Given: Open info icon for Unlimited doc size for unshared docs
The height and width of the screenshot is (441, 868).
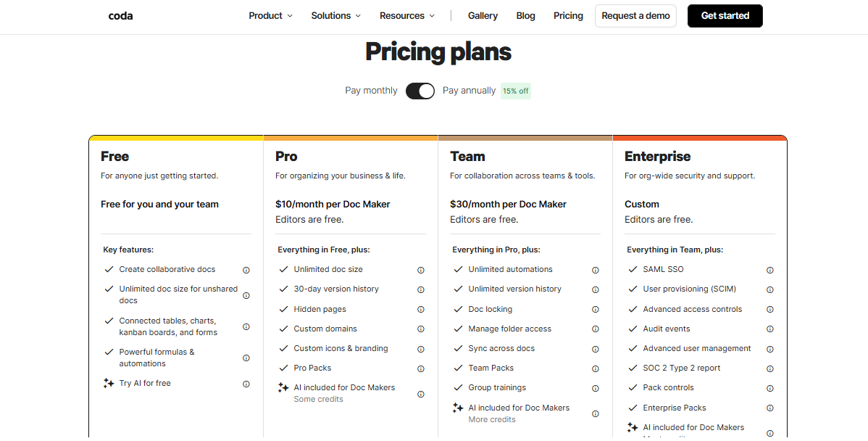Looking at the screenshot, I should click(x=246, y=295).
